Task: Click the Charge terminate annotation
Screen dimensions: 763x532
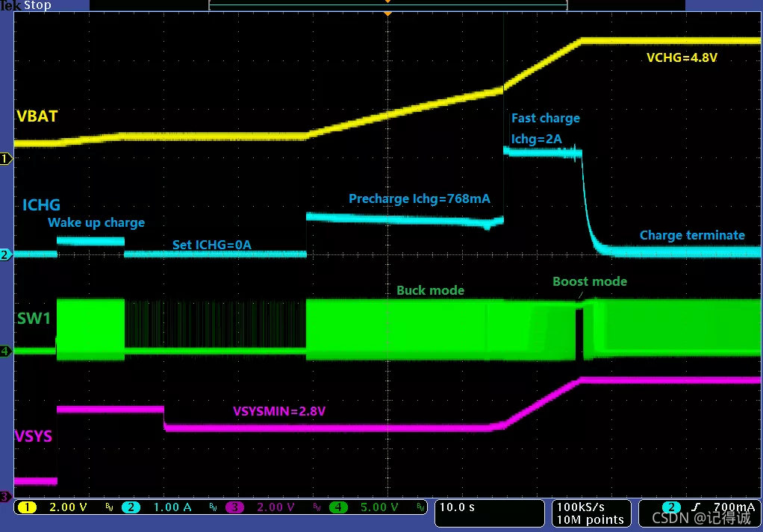Action: click(x=692, y=235)
